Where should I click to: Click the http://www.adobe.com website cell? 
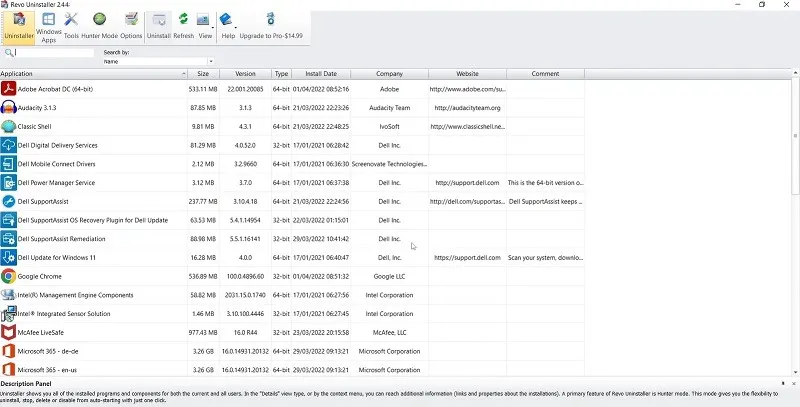point(467,89)
